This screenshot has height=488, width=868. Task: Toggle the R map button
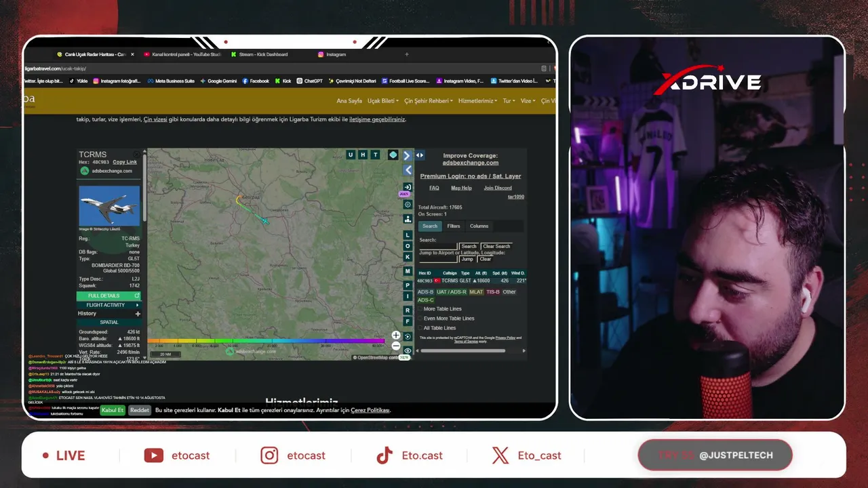pyautogui.click(x=408, y=310)
